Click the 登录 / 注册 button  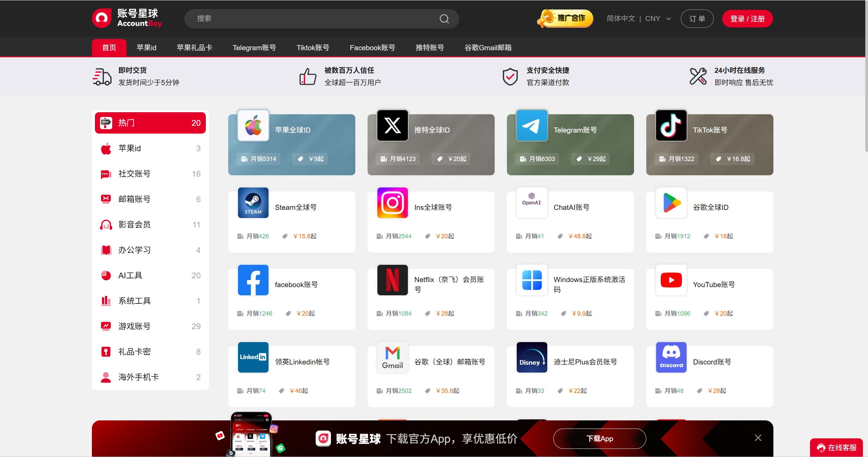click(747, 19)
